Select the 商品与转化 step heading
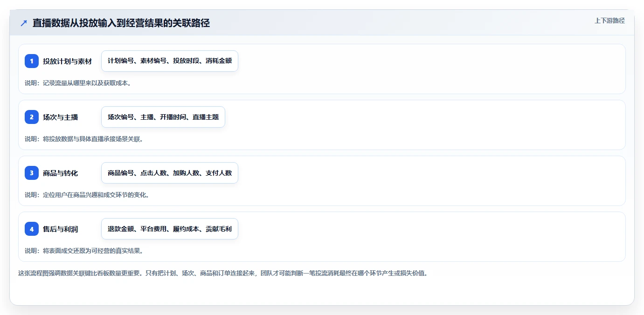This screenshot has height=315, width=644. pos(61,173)
